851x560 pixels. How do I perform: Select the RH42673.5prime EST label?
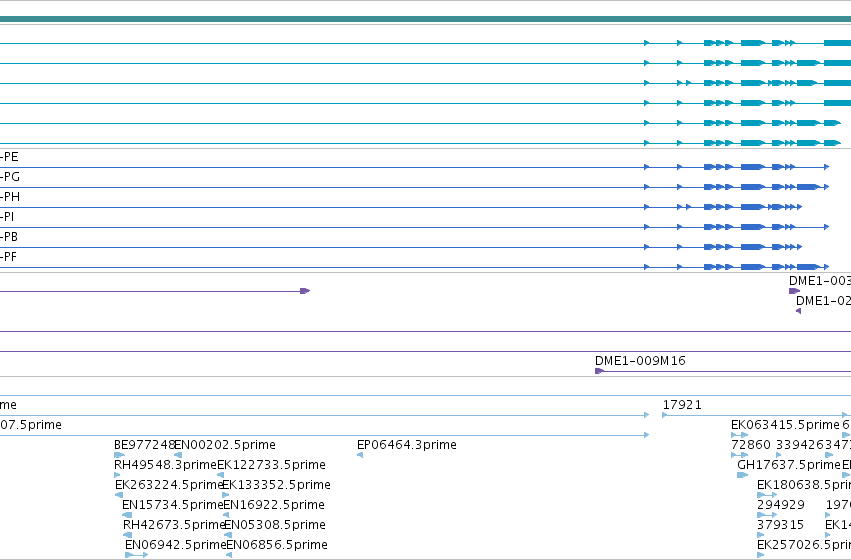tap(174, 525)
